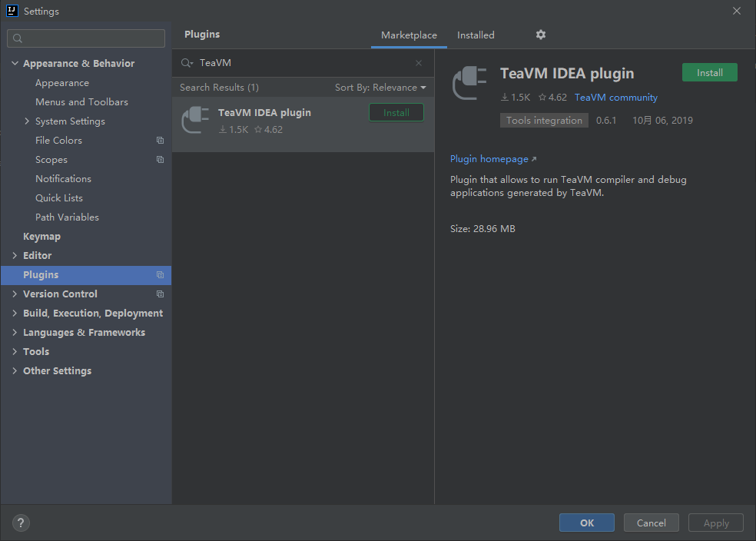Click the Tools integration tag

coord(544,121)
